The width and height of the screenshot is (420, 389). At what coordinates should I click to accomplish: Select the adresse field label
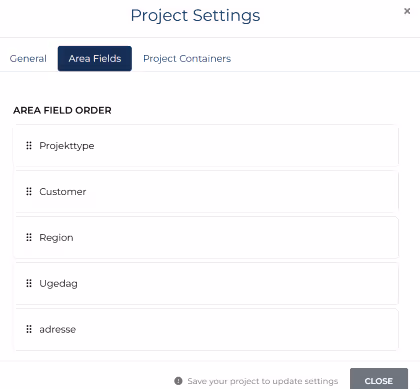58,330
